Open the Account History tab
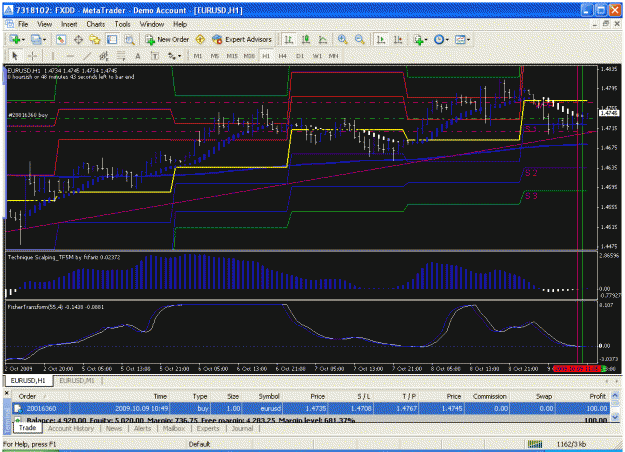Viewport: 625px width, 452px height. pos(71,428)
